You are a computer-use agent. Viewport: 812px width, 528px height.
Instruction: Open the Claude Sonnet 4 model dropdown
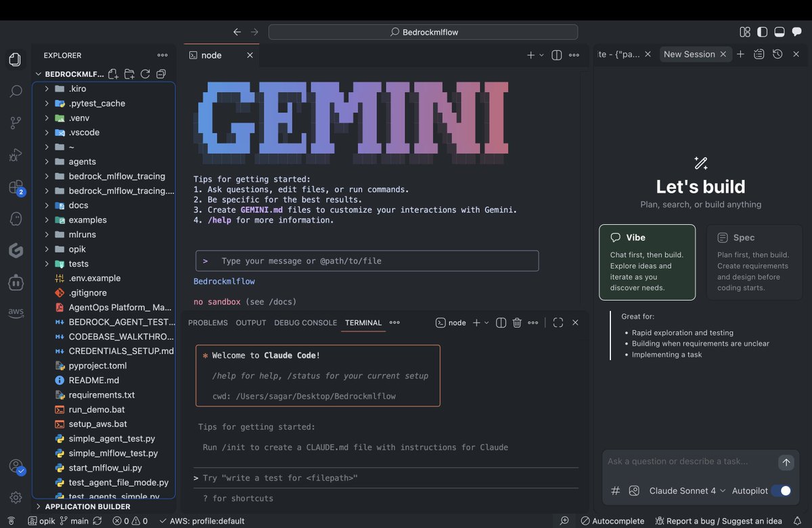point(687,491)
